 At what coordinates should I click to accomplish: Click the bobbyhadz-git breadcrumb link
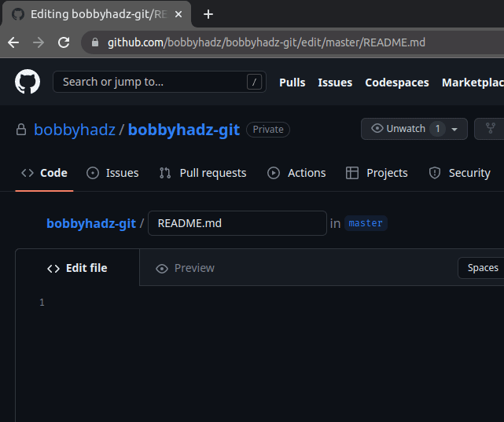(x=91, y=223)
